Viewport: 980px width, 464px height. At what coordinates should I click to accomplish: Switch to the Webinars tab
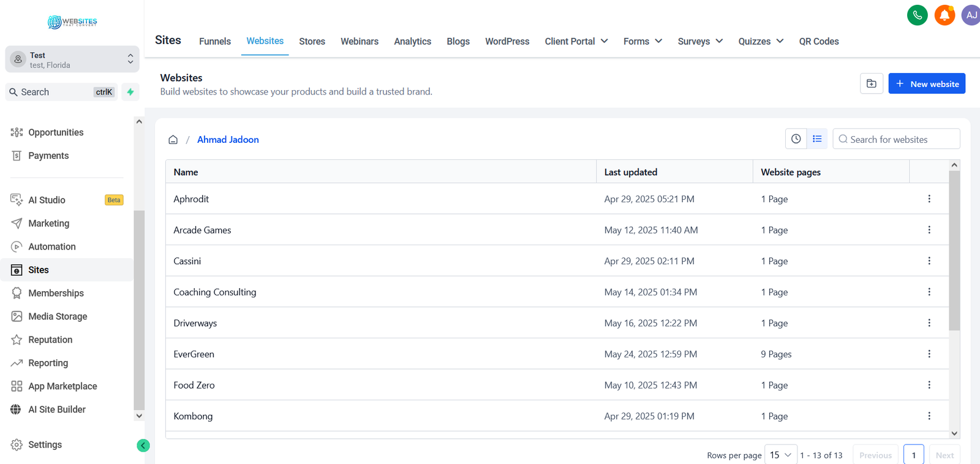(x=360, y=41)
